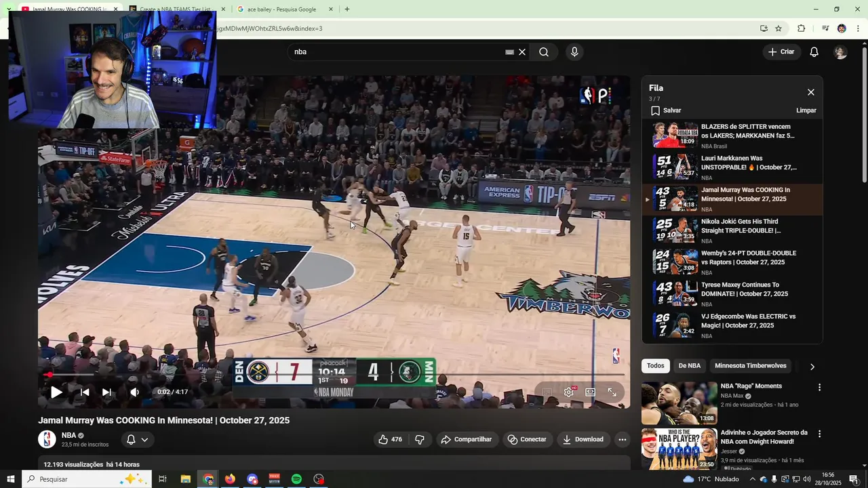Bookmark this page with star icon
This screenshot has height=488, width=868.
pos(778,28)
